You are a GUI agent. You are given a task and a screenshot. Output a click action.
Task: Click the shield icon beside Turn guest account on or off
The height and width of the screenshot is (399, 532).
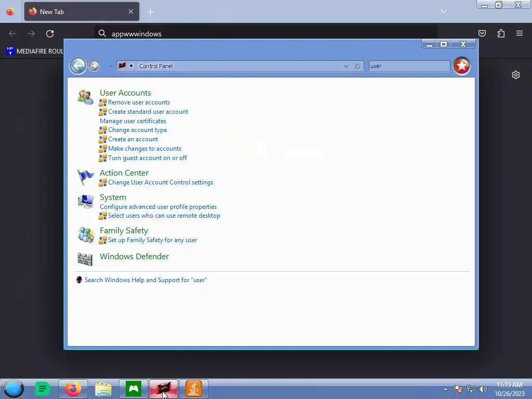[x=103, y=158]
